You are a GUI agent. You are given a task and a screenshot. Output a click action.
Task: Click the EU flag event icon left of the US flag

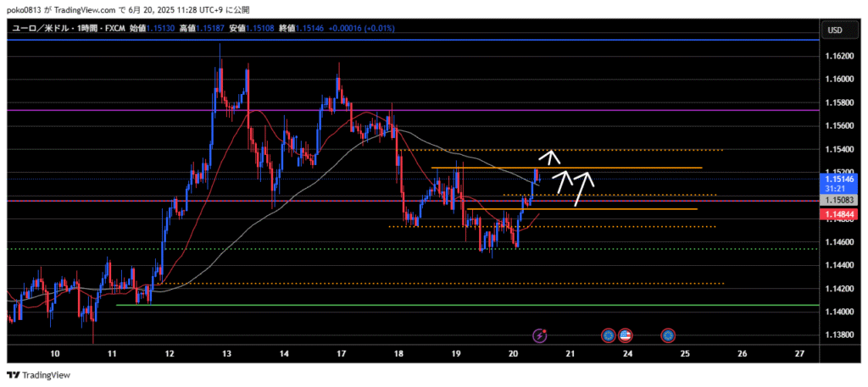(608, 336)
